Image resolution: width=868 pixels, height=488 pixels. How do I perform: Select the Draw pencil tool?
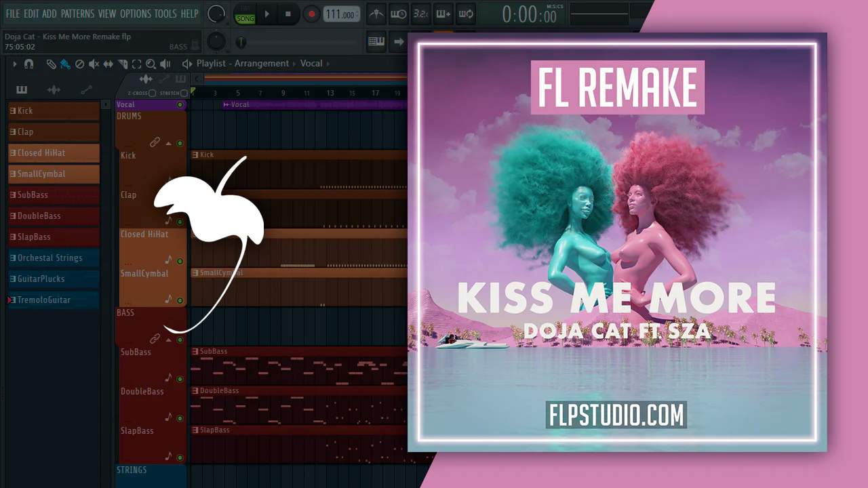point(52,64)
